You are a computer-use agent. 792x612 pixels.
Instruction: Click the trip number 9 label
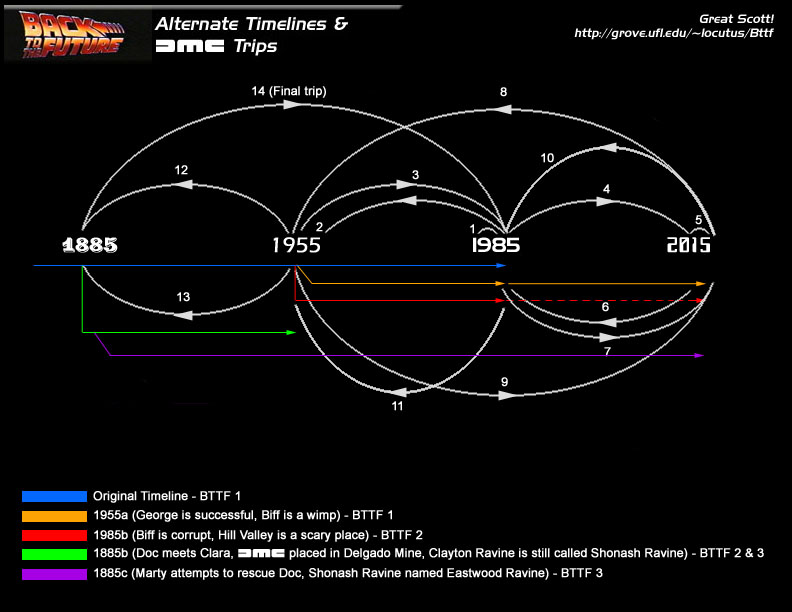(504, 382)
